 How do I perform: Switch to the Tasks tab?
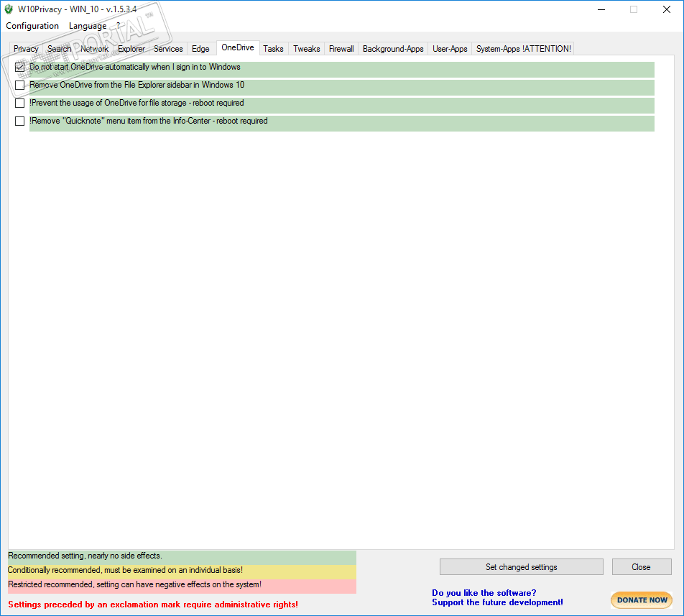coord(274,49)
